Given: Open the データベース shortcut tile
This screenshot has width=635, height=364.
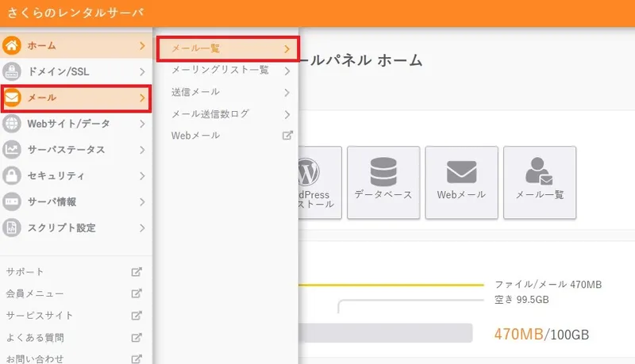Looking at the screenshot, I should pos(383,182).
